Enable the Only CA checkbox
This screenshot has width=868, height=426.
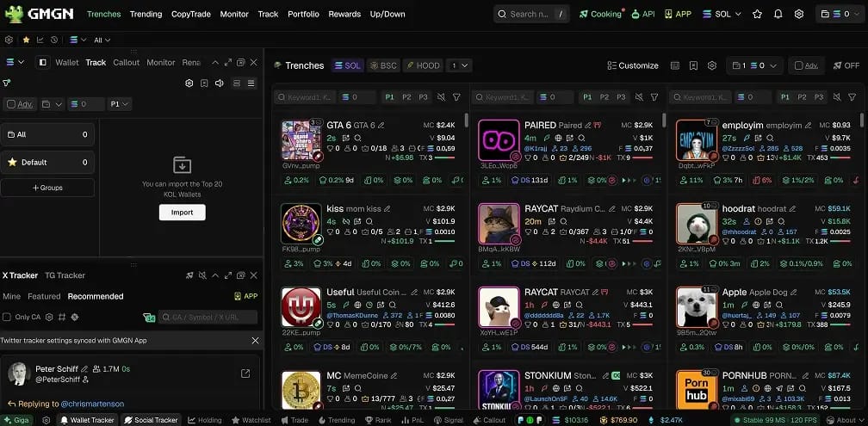(7, 317)
